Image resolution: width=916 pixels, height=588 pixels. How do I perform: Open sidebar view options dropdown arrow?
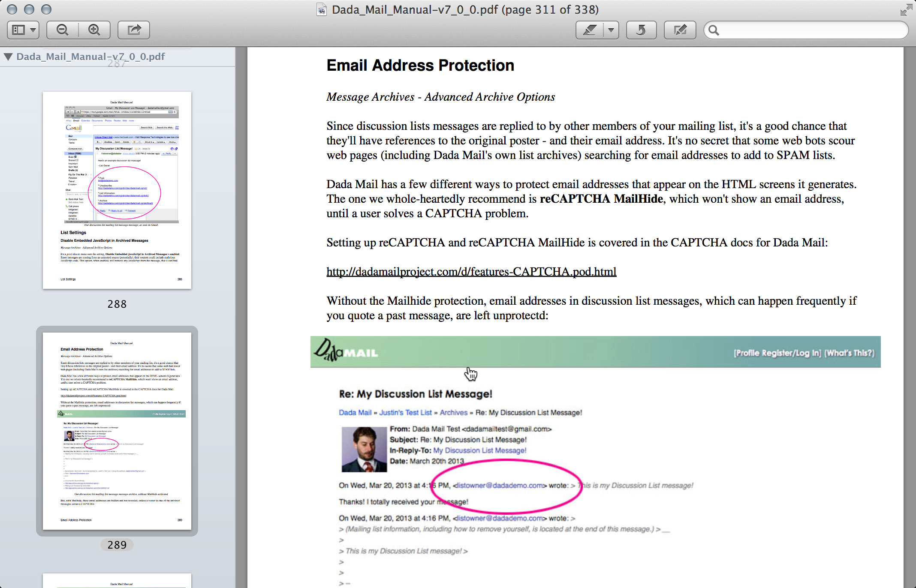(33, 30)
